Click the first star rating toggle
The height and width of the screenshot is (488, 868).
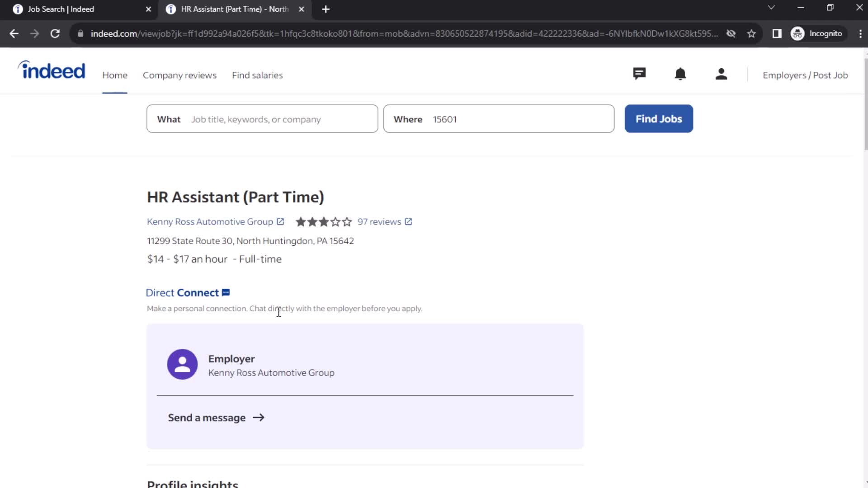click(302, 221)
